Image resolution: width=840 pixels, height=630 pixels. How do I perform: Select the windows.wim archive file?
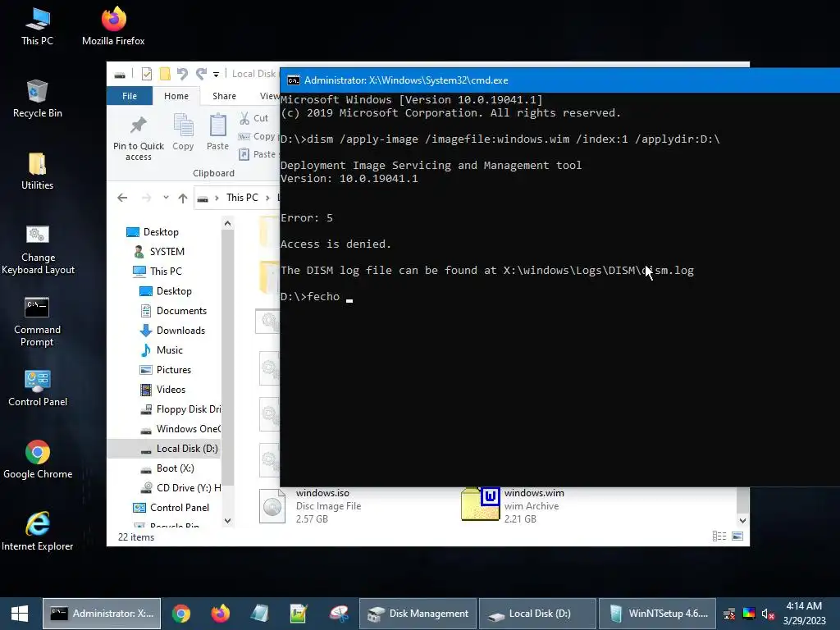coord(513,504)
